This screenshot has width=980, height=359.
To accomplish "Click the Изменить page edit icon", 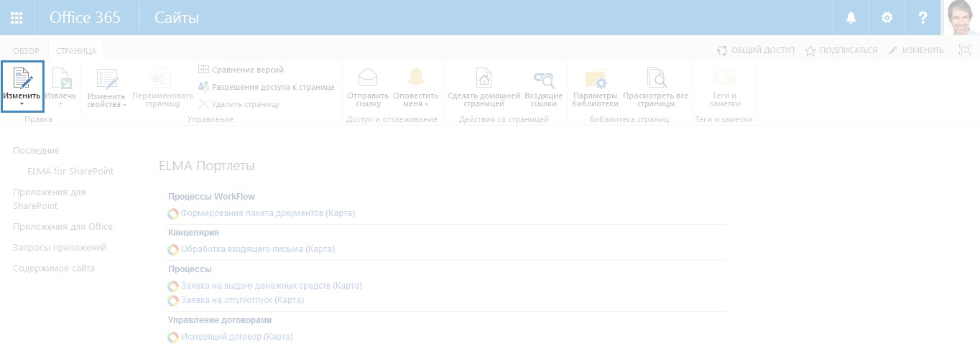I will coord(22,78).
